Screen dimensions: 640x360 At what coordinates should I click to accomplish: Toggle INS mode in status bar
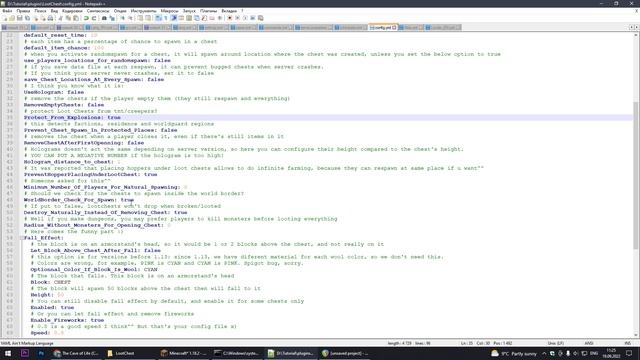627,343
